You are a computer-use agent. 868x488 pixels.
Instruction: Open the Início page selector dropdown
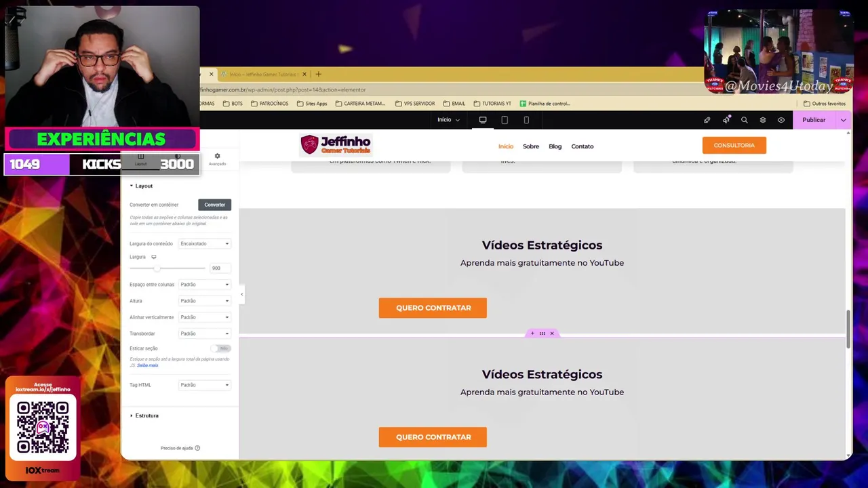coord(448,120)
